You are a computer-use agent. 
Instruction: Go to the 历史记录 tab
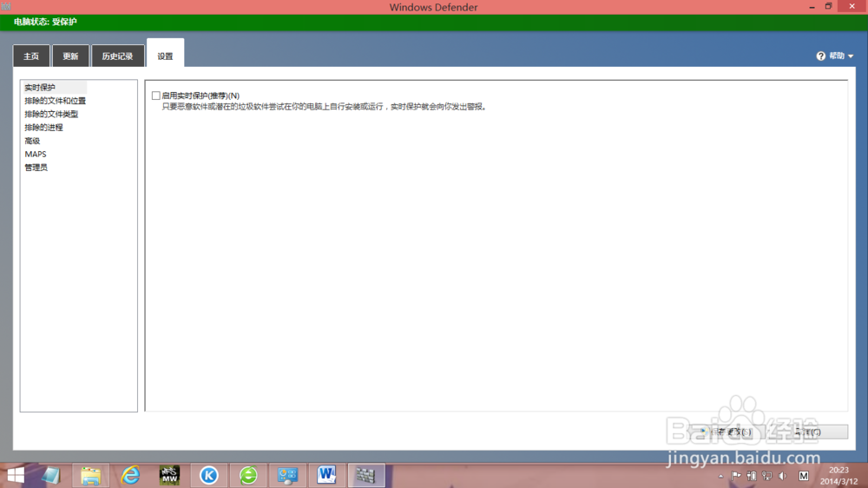(x=117, y=56)
